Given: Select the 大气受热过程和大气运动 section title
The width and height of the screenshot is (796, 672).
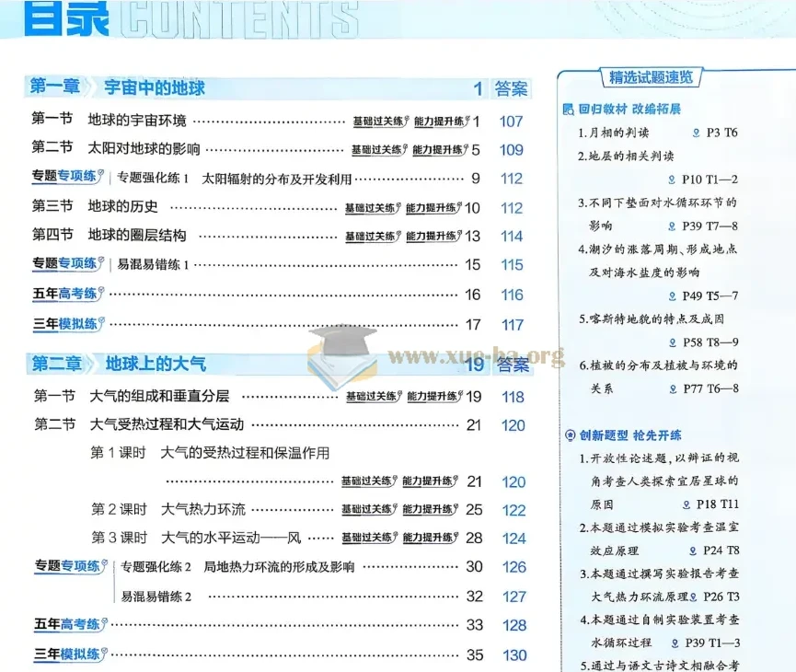Looking at the screenshot, I should click(x=167, y=424).
